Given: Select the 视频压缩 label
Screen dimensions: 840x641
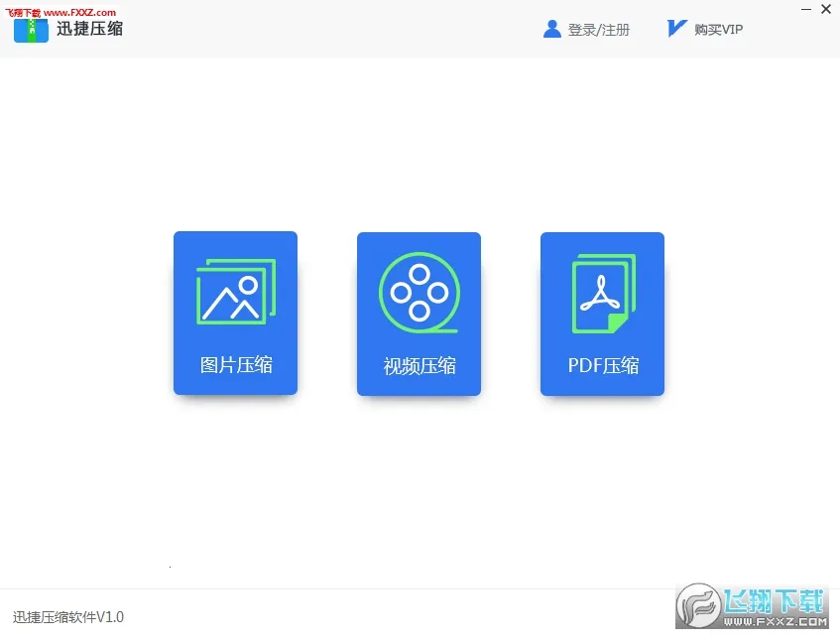Looking at the screenshot, I should (x=420, y=366).
